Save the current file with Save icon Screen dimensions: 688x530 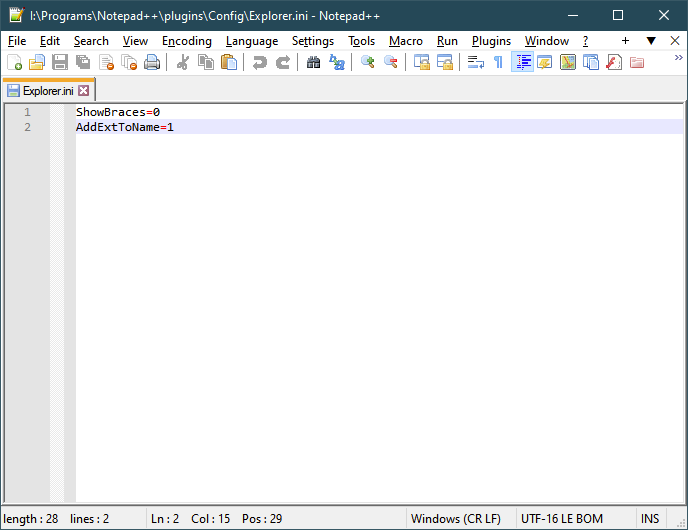point(60,62)
